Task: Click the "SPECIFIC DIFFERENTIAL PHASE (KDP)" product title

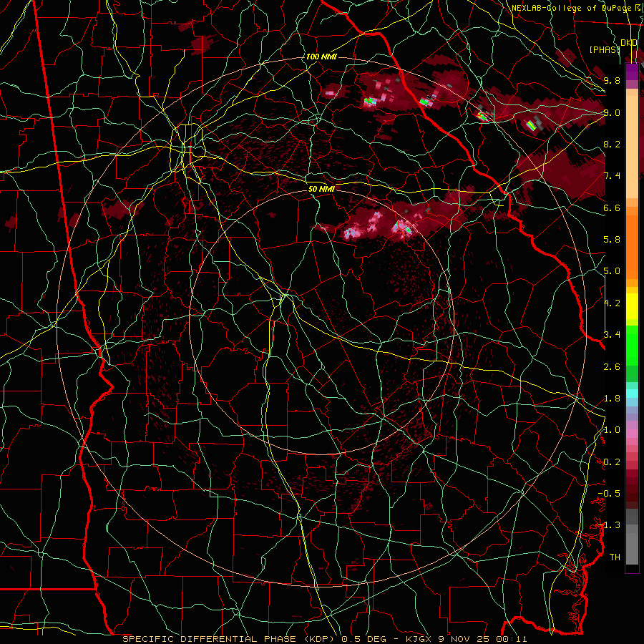Action: tap(228, 639)
